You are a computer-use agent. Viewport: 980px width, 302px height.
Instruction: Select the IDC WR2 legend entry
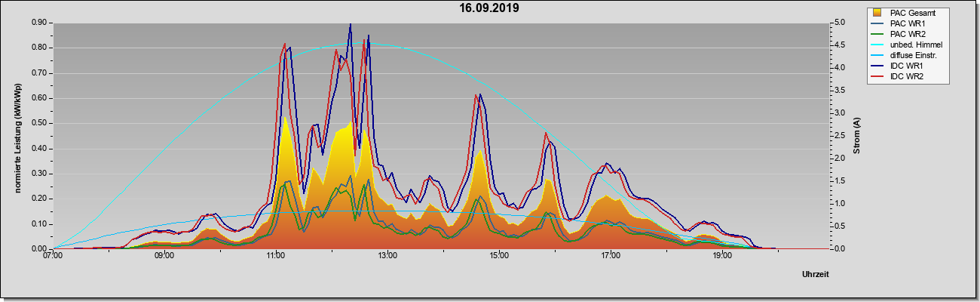[903, 77]
